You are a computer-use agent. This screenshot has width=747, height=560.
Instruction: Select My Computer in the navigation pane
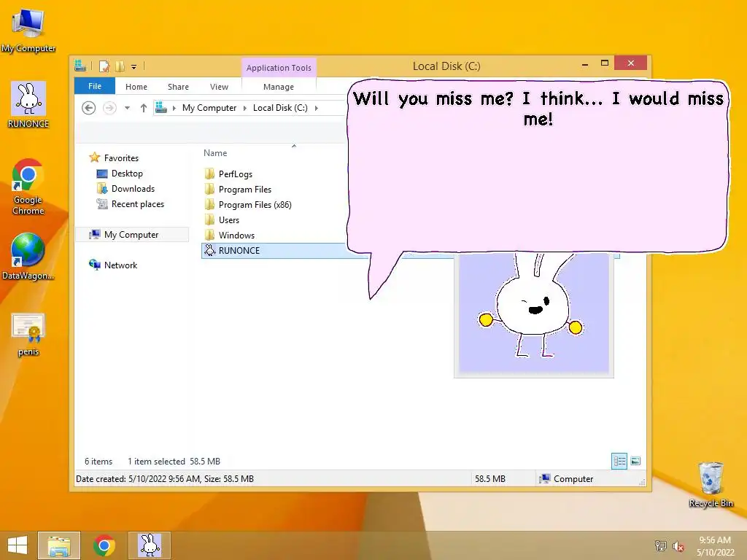click(132, 234)
